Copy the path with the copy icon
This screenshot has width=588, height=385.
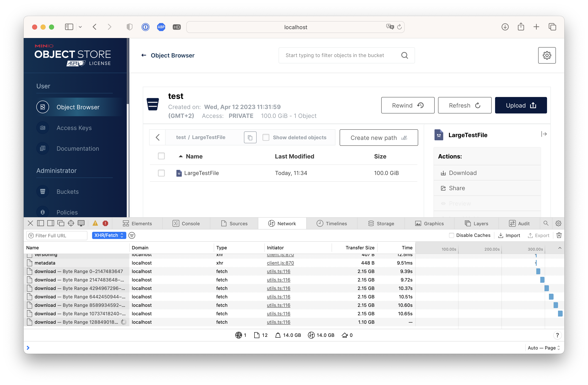click(250, 137)
